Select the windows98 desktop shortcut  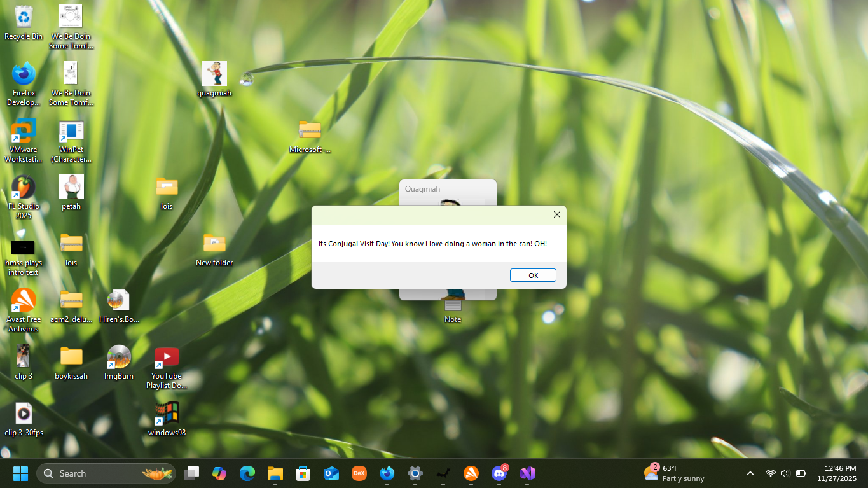(x=167, y=419)
